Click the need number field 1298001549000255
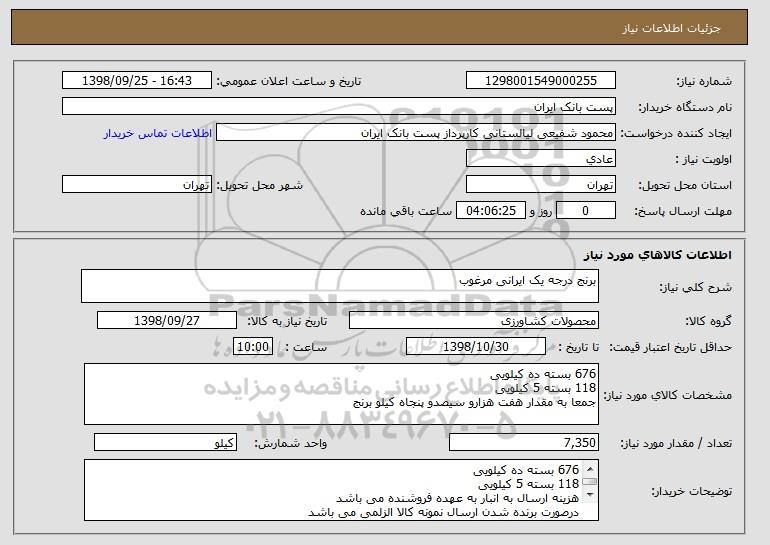Image resolution: width=770 pixels, height=545 pixels. (x=541, y=81)
